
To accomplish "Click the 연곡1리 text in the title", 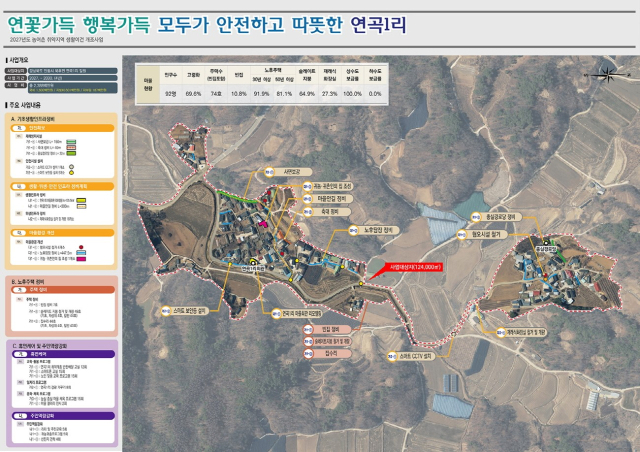I will point(378,24).
